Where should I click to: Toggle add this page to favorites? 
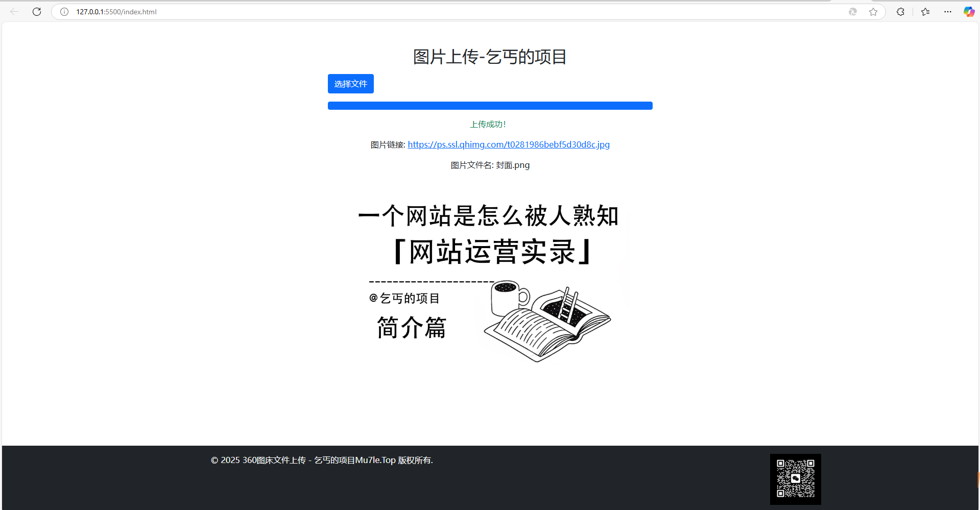tap(873, 11)
